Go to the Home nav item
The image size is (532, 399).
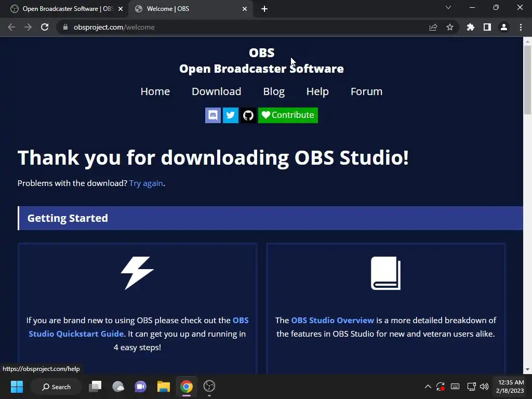click(x=155, y=91)
